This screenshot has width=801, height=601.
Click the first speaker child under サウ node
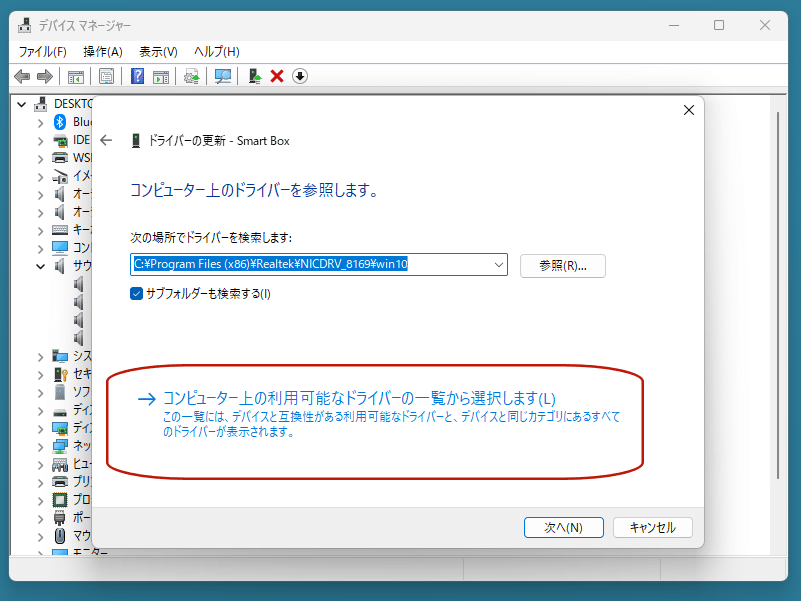78,284
